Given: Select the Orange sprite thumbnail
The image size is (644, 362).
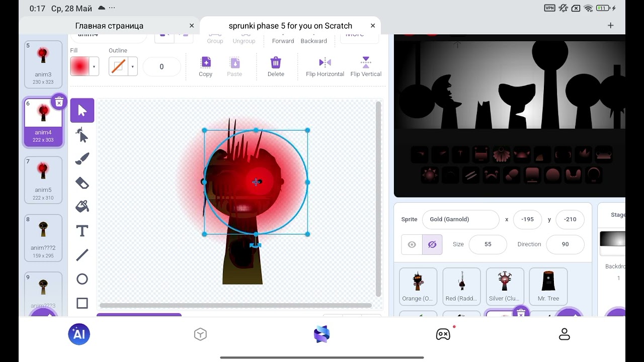Looking at the screenshot, I should 418,286.
